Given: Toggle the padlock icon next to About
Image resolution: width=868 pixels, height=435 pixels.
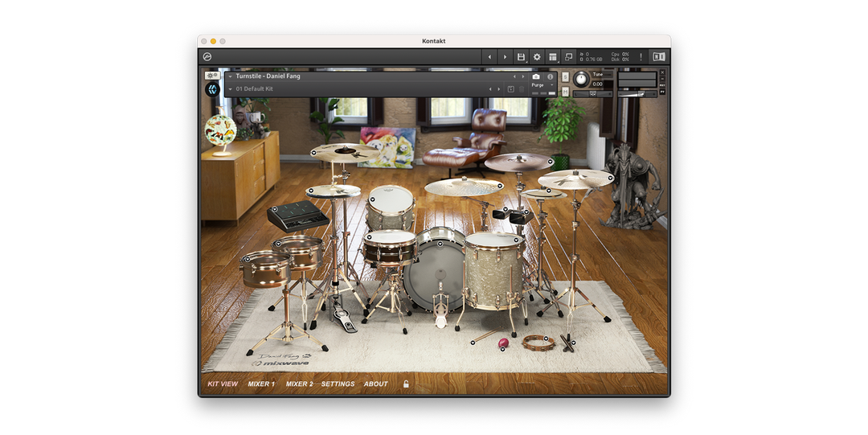Looking at the screenshot, I should point(406,384).
